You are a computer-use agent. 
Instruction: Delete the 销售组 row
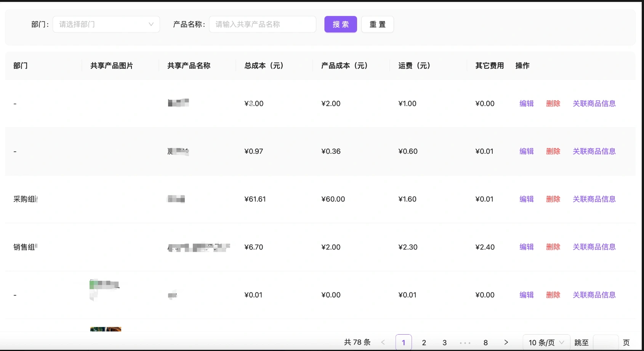click(553, 247)
